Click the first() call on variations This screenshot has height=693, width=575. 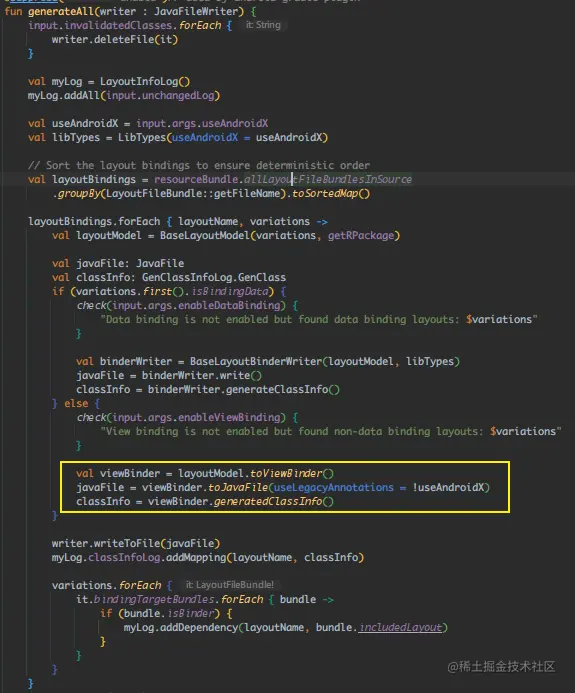(163, 292)
